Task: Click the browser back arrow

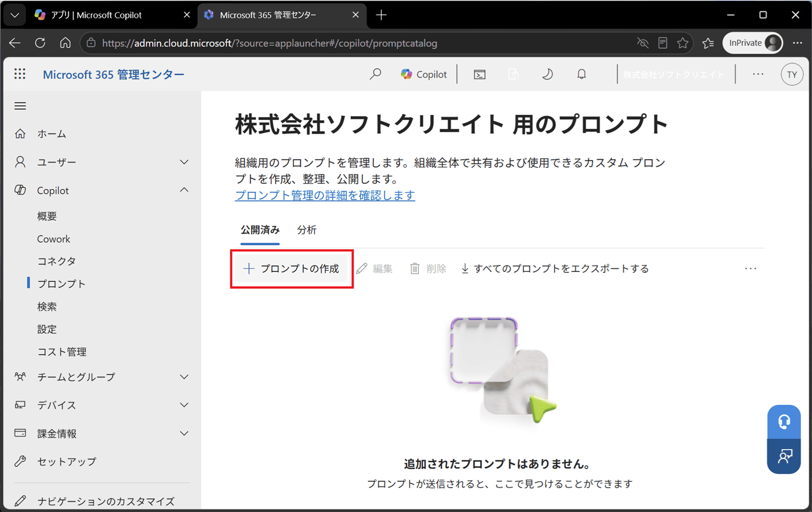Action: coord(15,43)
